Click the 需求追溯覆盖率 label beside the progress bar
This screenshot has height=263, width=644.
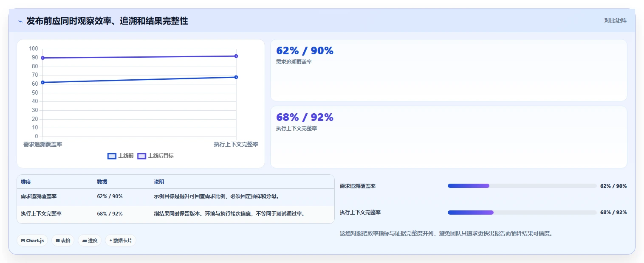[x=358, y=186]
